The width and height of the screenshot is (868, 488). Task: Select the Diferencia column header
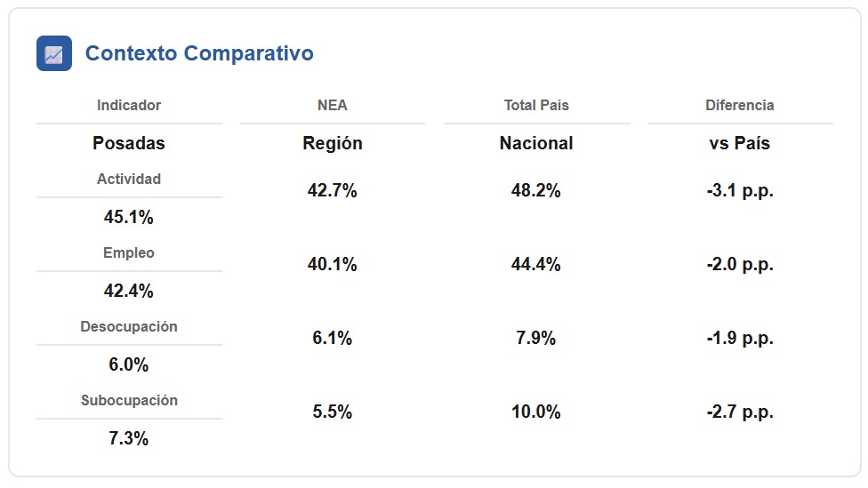[740, 105]
